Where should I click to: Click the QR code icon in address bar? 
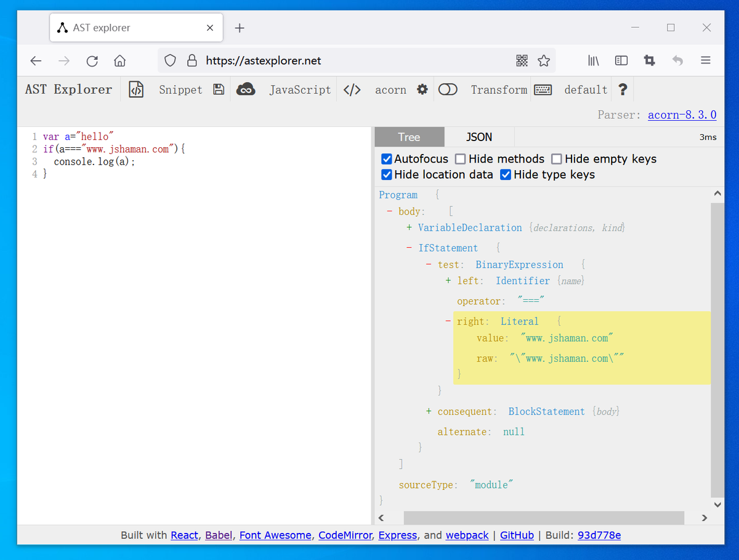coord(522,60)
